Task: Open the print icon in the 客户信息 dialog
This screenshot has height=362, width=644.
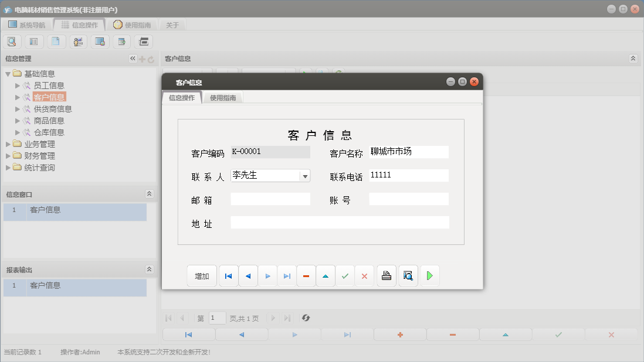Action: [386, 275]
